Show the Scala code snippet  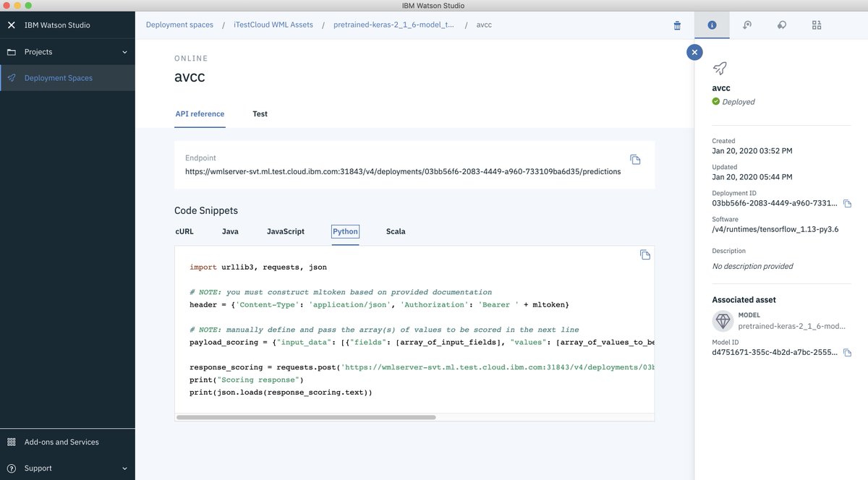(396, 231)
